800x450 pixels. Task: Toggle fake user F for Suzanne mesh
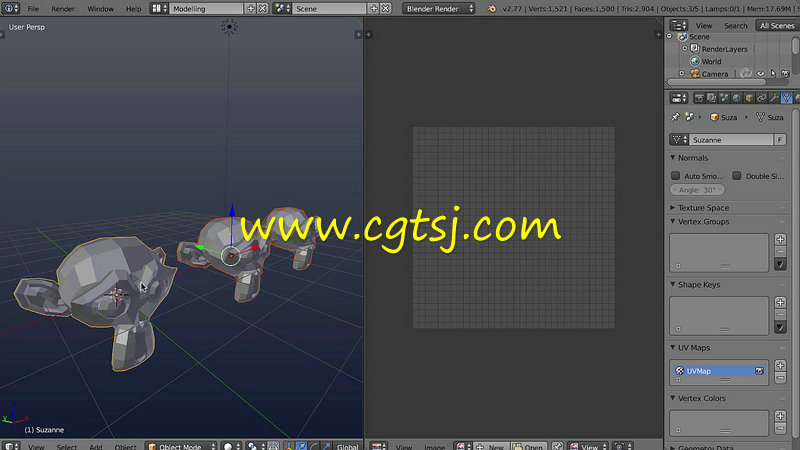click(x=780, y=139)
